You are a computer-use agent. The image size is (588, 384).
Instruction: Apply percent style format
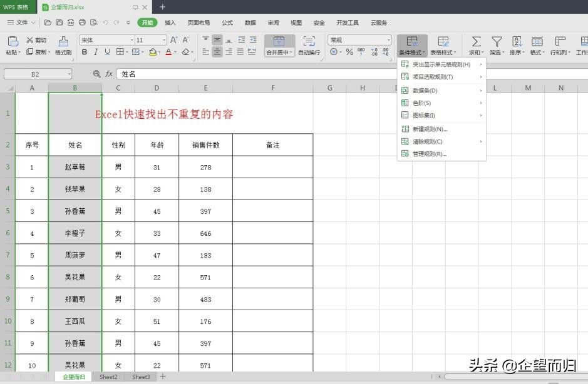coord(349,52)
